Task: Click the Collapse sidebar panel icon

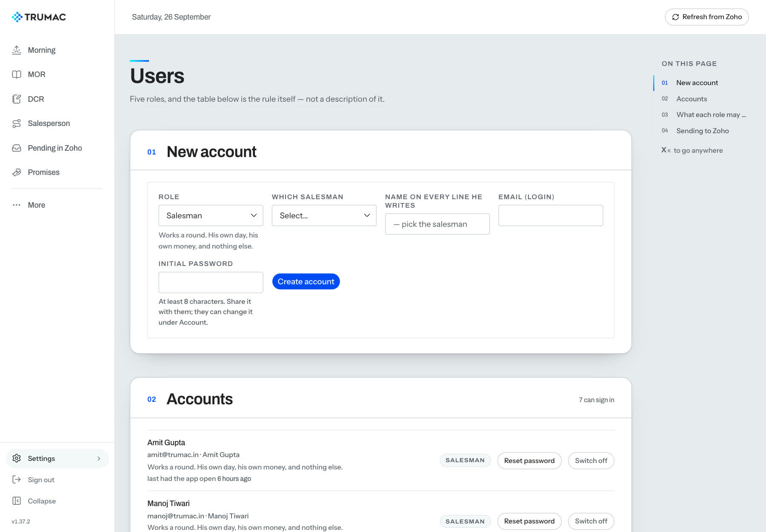Action: click(17, 501)
